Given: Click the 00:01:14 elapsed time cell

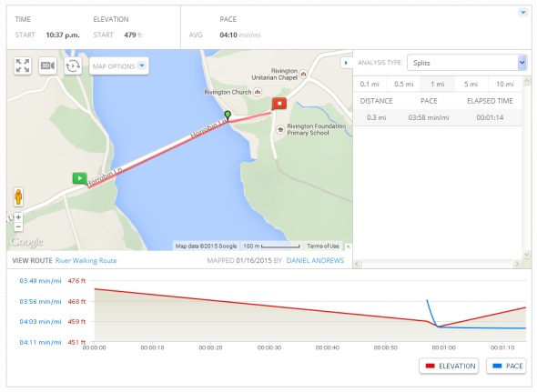Looking at the screenshot, I should click(490, 117).
